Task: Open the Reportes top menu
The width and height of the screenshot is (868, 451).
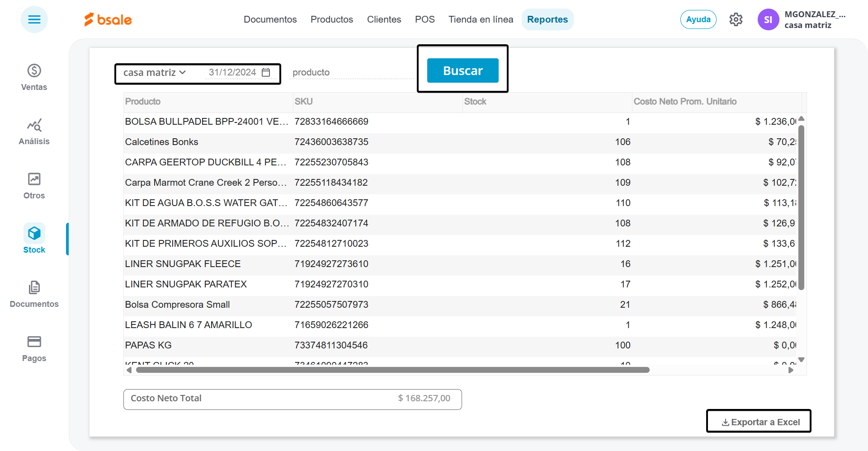Action: point(547,19)
